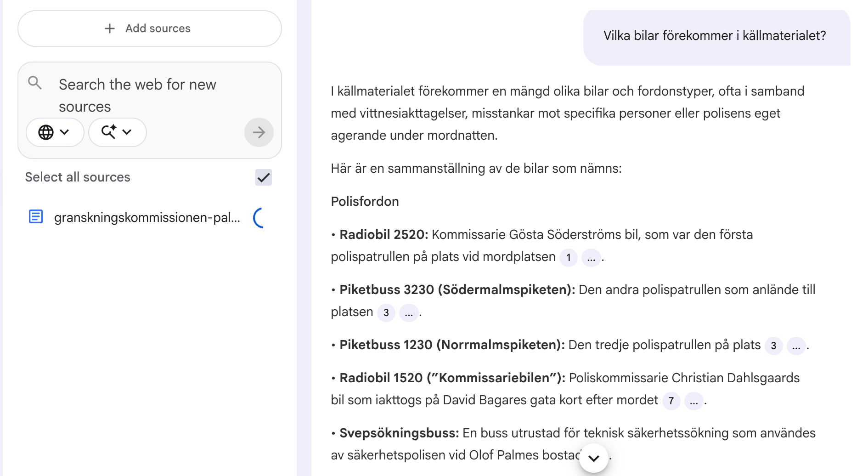Open the web source type dropdown

pyautogui.click(x=64, y=132)
